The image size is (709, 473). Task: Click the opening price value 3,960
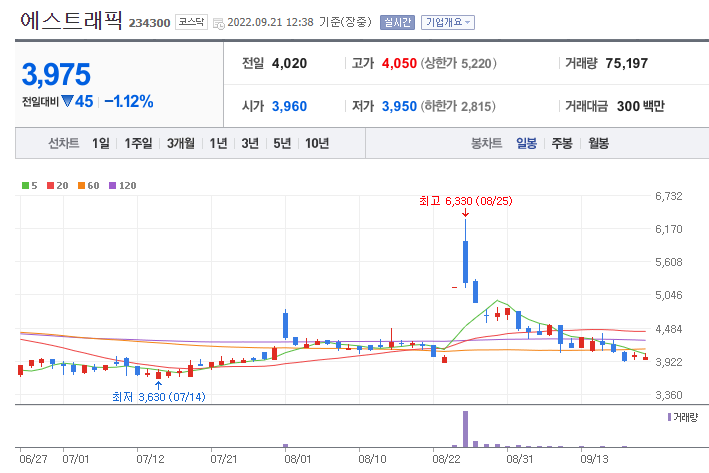(289, 106)
